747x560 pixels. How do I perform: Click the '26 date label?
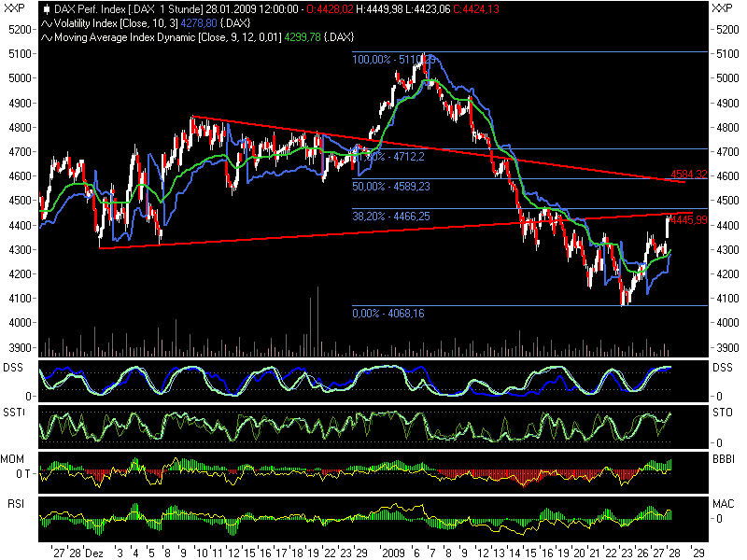(x=641, y=553)
